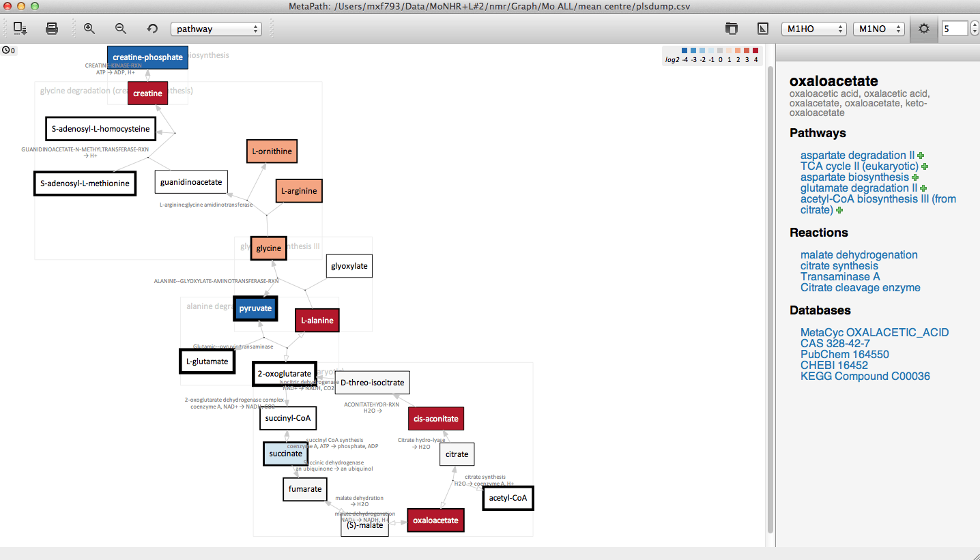Select the L-ornithine node

(x=272, y=151)
